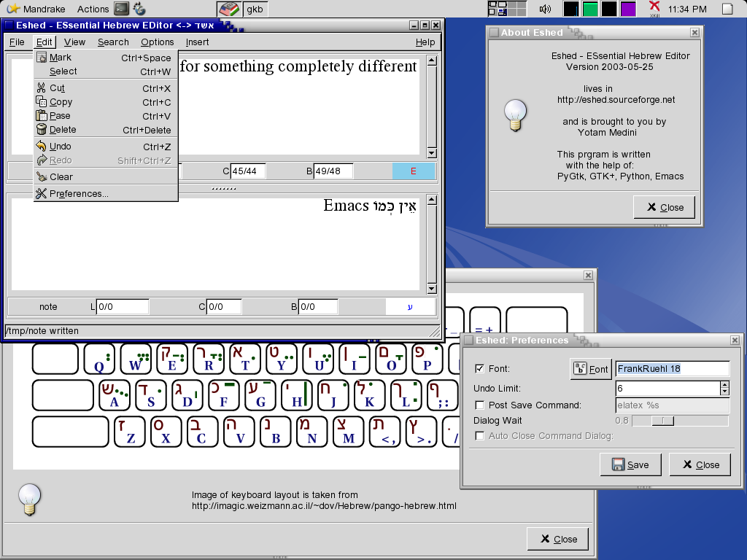Choose Redo entry in Edit menu
The image size is (747, 560).
click(106, 160)
